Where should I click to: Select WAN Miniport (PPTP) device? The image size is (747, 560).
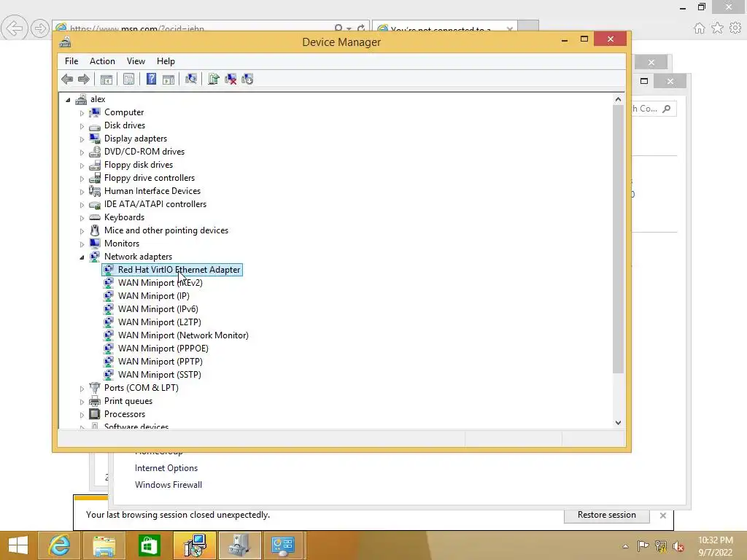tap(160, 362)
